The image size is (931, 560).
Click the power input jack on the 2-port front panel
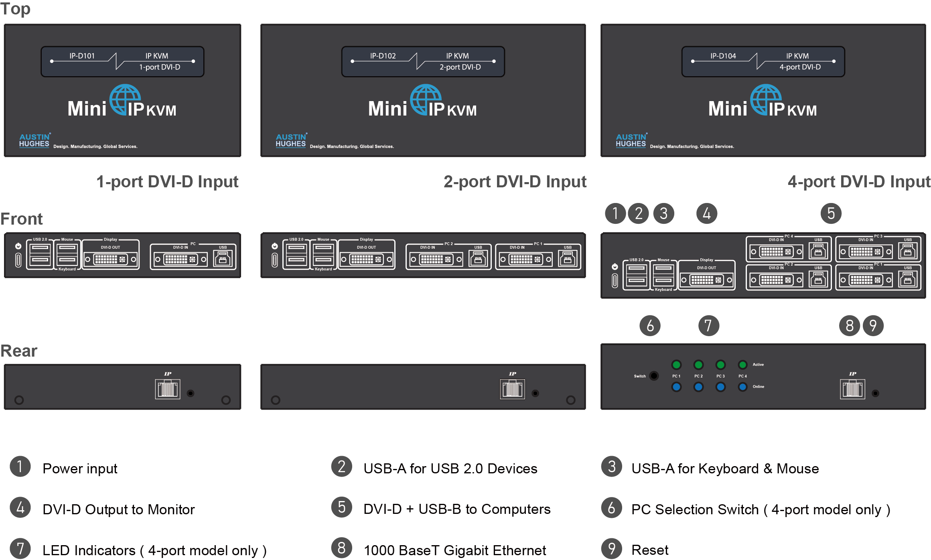274,260
